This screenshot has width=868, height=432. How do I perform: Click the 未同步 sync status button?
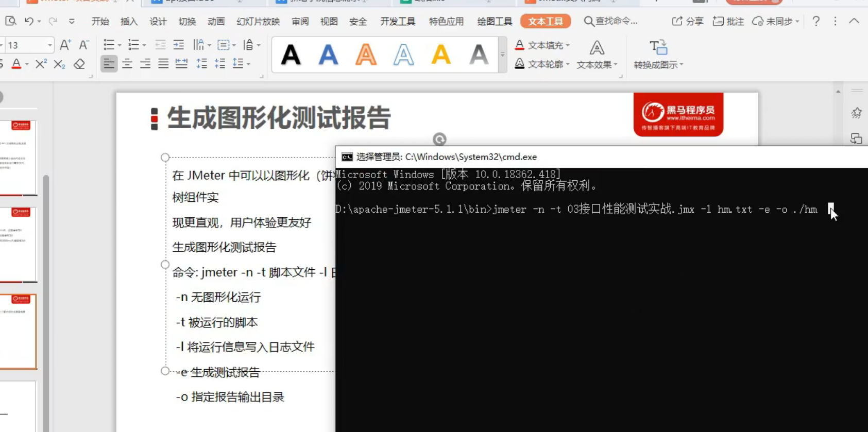pos(776,21)
